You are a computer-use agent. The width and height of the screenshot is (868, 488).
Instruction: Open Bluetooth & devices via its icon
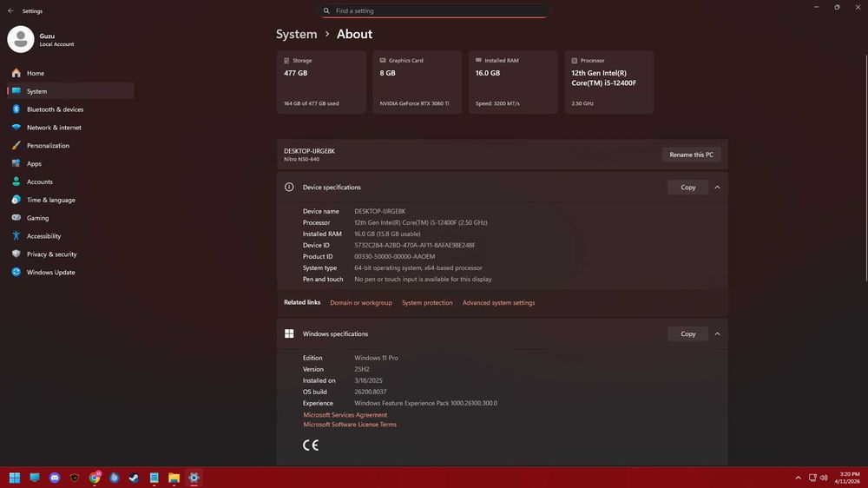16,109
